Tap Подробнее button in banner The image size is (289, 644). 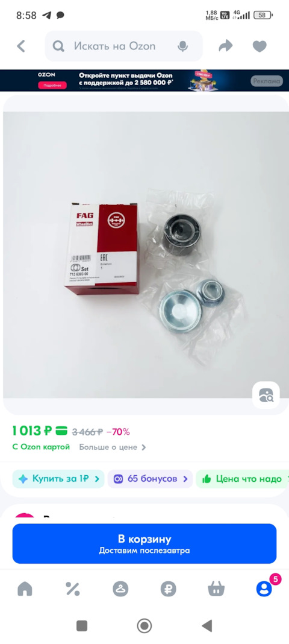pyautogui.click(x=52, y=86)
